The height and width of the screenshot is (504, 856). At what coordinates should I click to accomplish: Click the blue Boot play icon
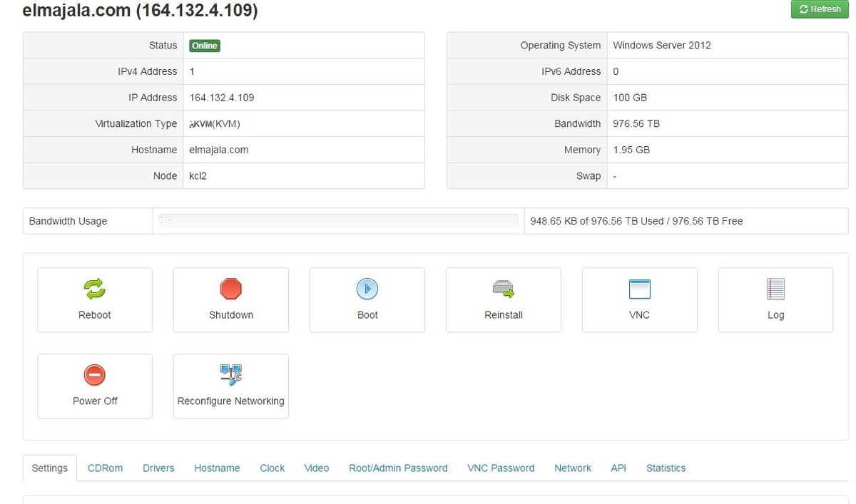(x=367, y=289)
